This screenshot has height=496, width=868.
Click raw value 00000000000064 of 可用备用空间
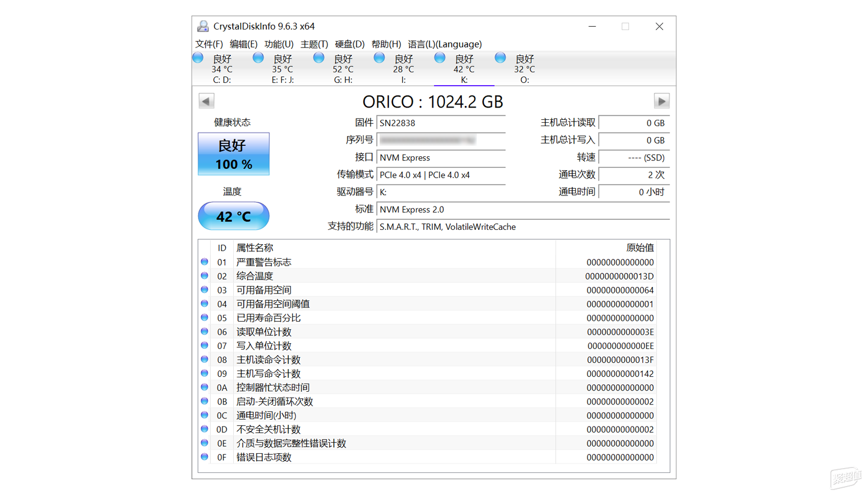click(x=620, y=290)
